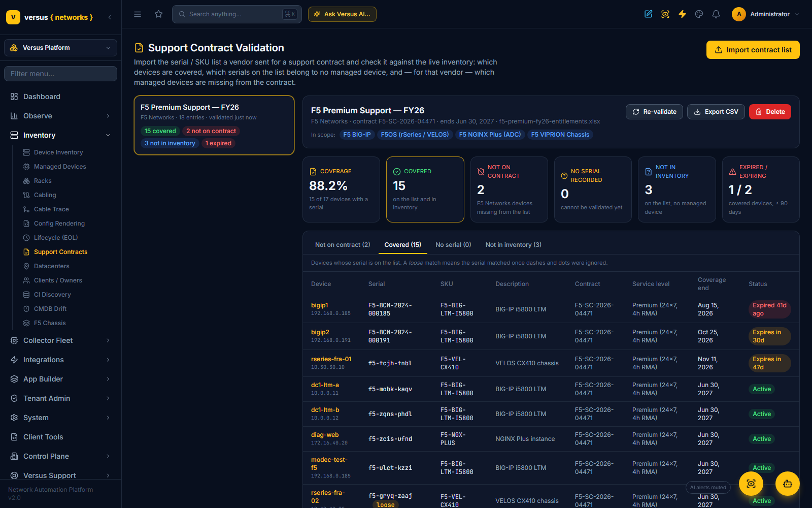
Task: Click the floating scan capture round button
Action: point(751,484)
